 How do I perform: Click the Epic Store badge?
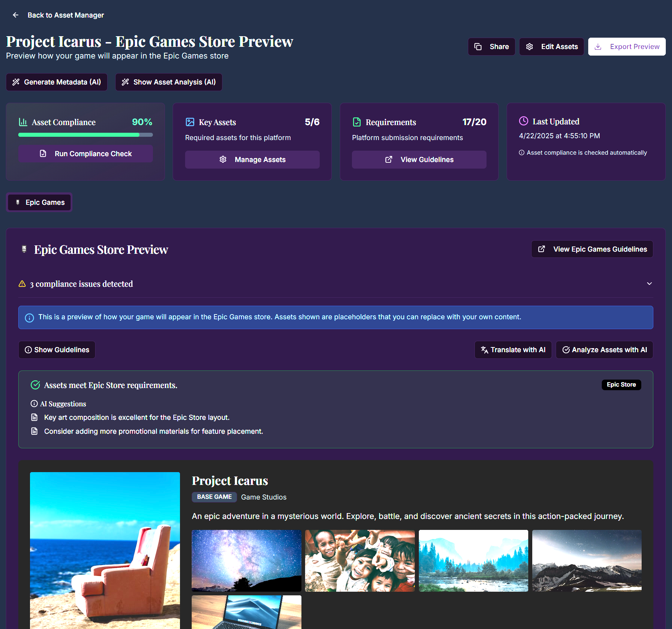(x=621, y=385)
